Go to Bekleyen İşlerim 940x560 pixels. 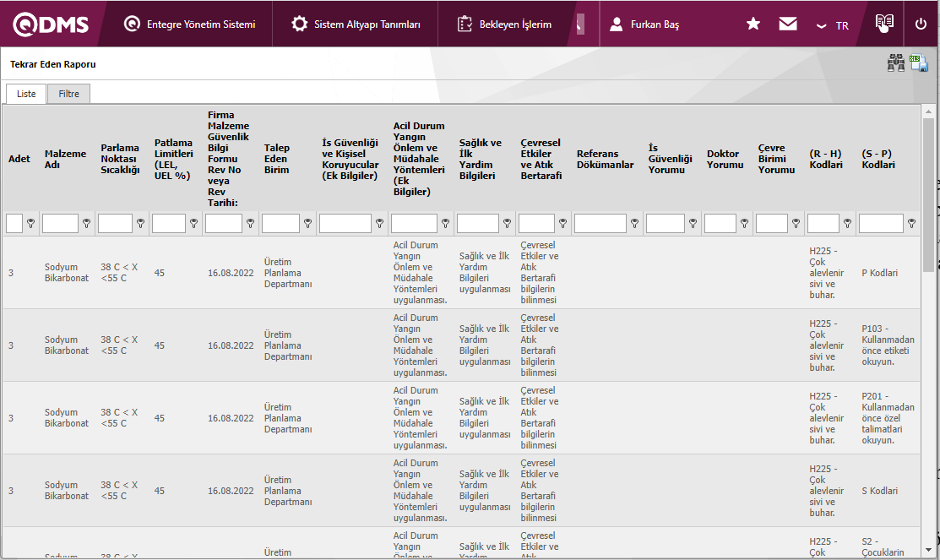click(504, 24)
